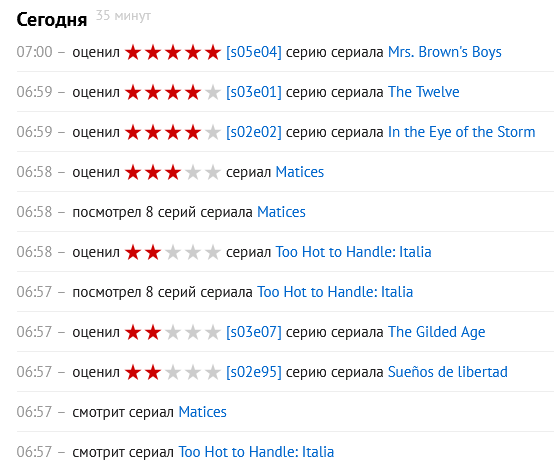Open Too Hot to Handle: Italia in rated row
Viewport: 554px width, 476px height.
tap(353, 252)
